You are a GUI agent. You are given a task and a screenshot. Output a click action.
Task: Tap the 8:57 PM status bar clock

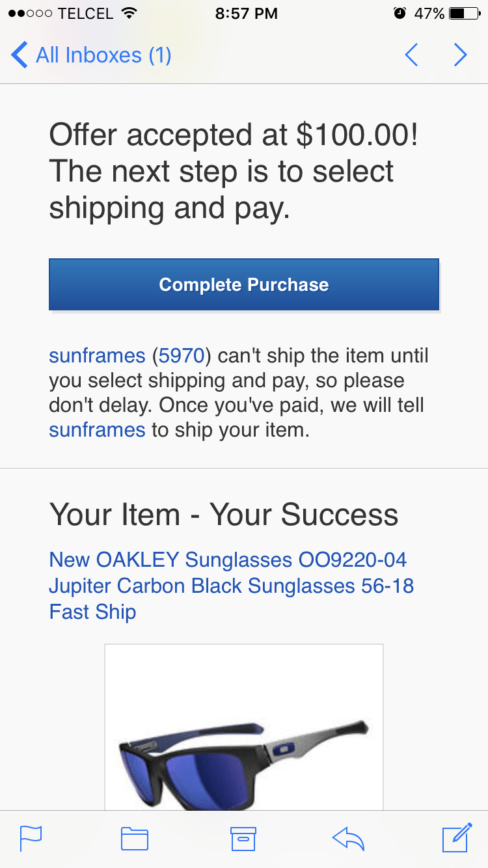[x=246, y=14]
